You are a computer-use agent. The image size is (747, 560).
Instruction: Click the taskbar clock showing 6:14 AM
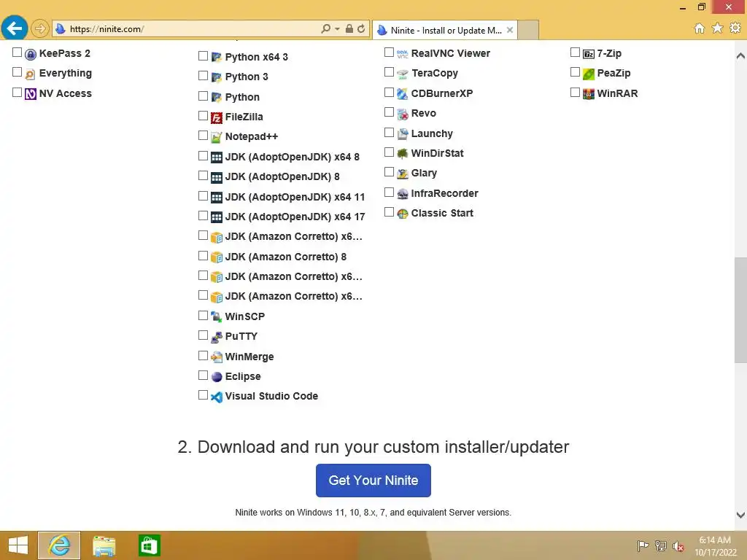(x=716, y=546)
